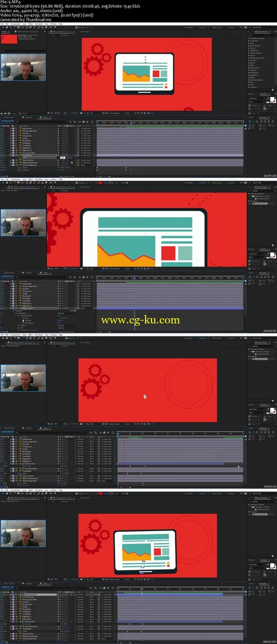277x644 pixels.
Task: Expand the Transition effects category in the top frame
Action: click(x=249, y=87)
